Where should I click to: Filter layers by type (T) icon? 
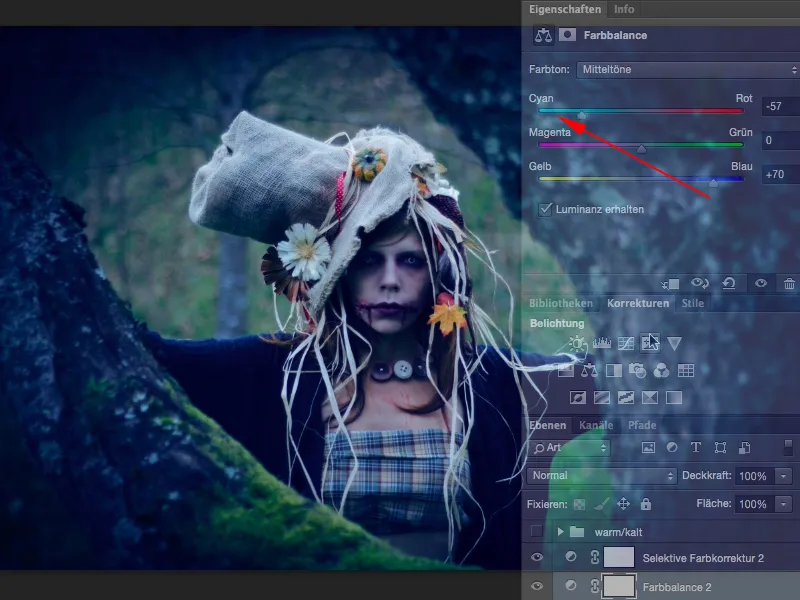[x=695, y=447]
